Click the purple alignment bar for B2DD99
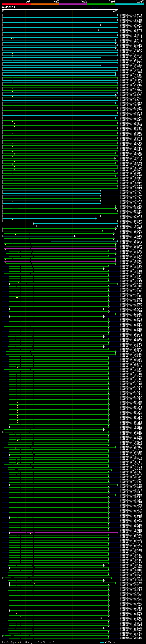Viewport: 146px width, 644px height. [x=60, y=249]
